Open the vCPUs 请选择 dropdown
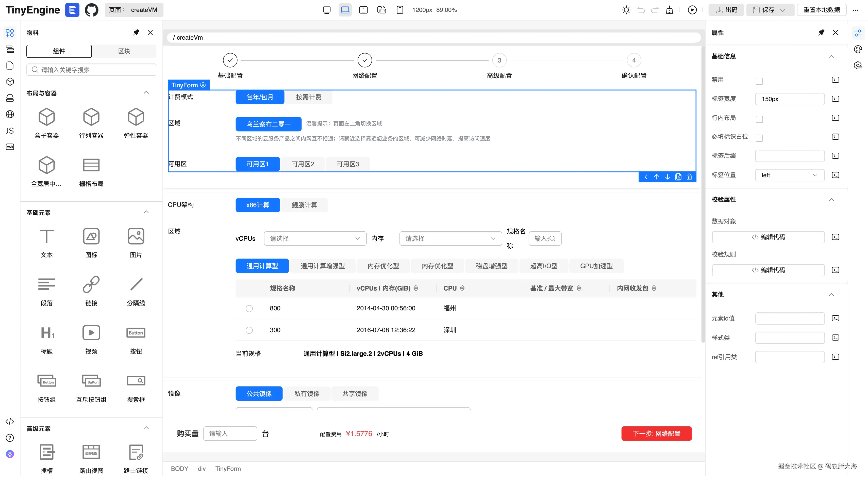Viewport: 868px width, 481px height. click(315, 239)
